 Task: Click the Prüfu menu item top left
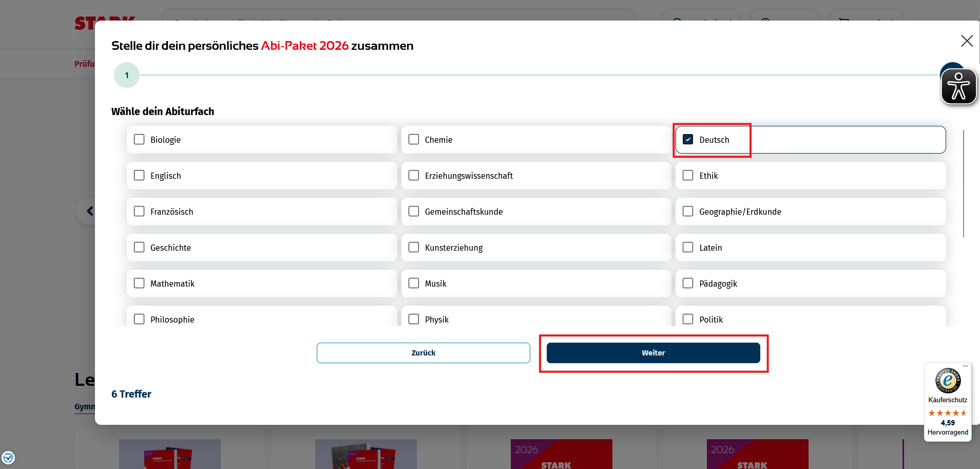[x=84, y=64]
